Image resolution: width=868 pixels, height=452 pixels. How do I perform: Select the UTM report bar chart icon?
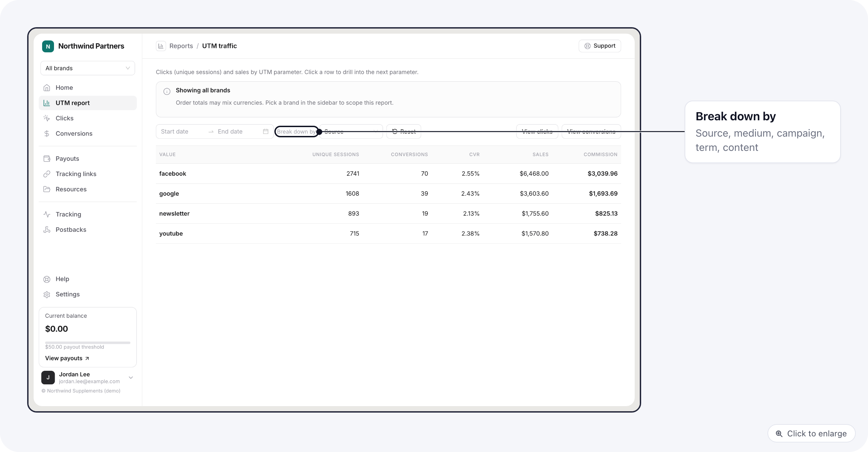click(x=47, y=103)
